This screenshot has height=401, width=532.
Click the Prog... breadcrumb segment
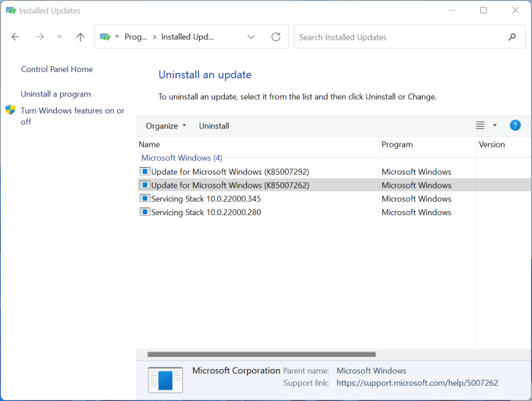coord(136,36)
